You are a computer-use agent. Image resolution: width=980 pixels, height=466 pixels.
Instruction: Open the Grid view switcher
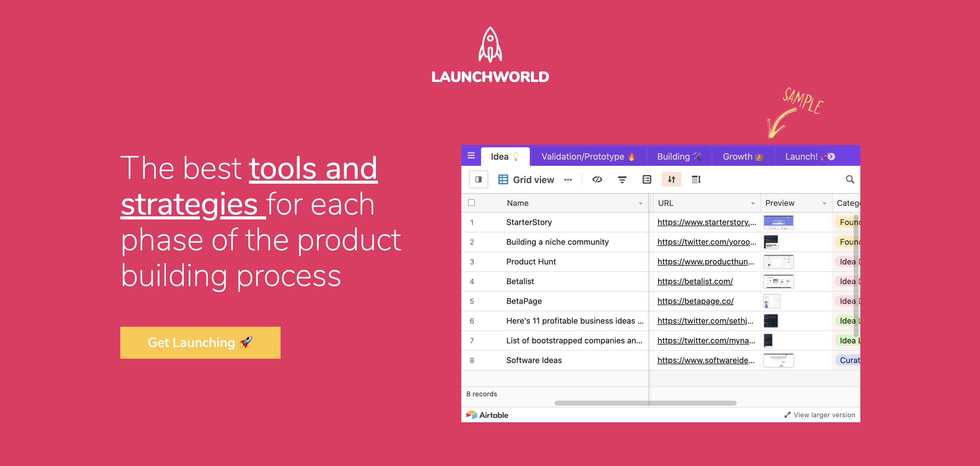click(526, 179)
